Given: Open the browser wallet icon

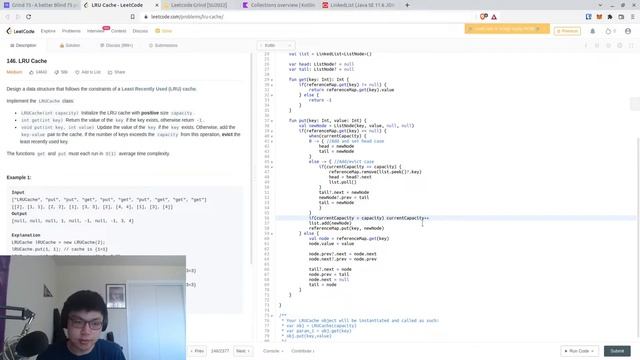Looking at the screenshot, I should (x=621, y=17).
